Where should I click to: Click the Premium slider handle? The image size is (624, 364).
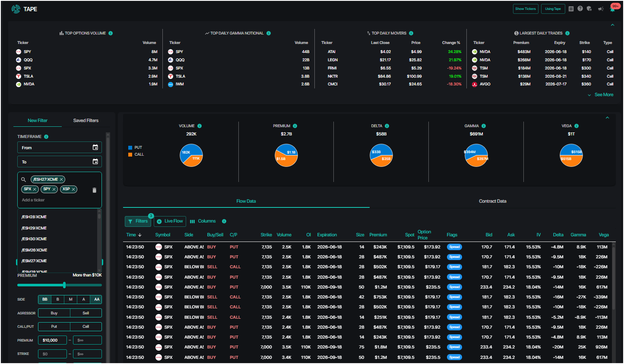point(64,285)
